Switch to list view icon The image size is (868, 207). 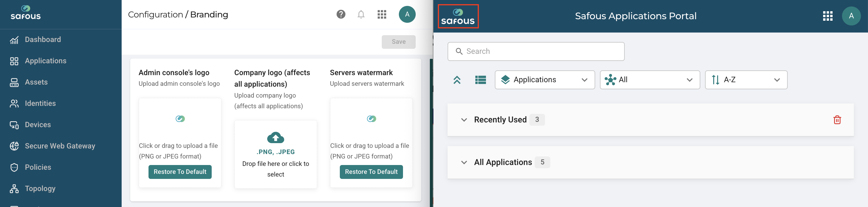tap(481, 80)
